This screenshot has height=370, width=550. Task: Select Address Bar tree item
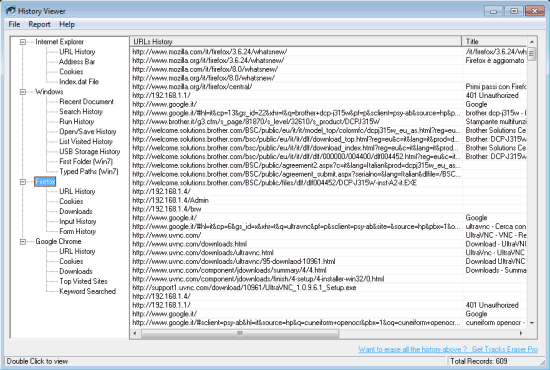[77, 62]
